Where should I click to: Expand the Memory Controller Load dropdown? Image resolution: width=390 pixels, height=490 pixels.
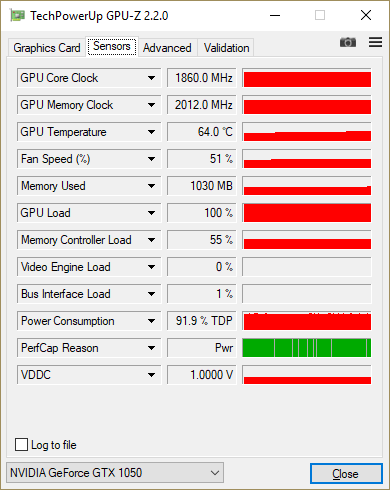89,240
